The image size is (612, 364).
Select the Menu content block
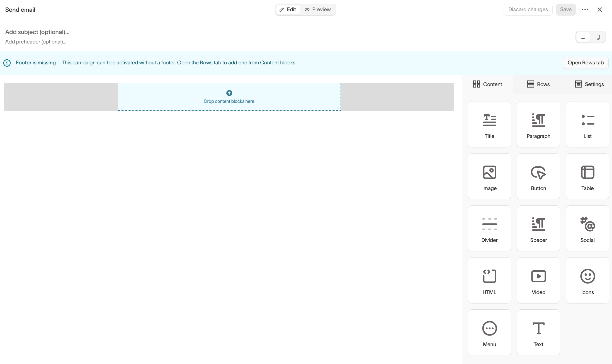489,332
